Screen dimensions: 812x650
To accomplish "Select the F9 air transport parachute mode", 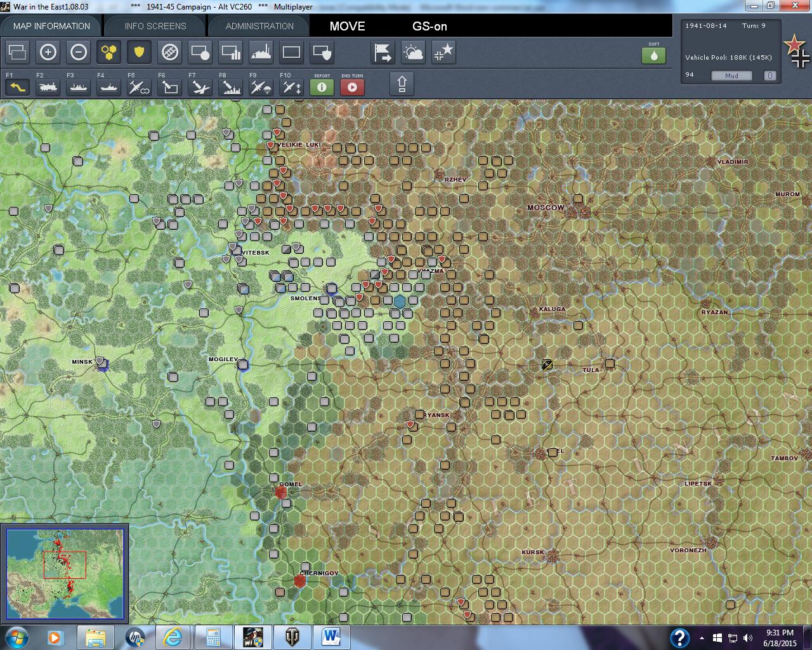I will tap(261, 86).
